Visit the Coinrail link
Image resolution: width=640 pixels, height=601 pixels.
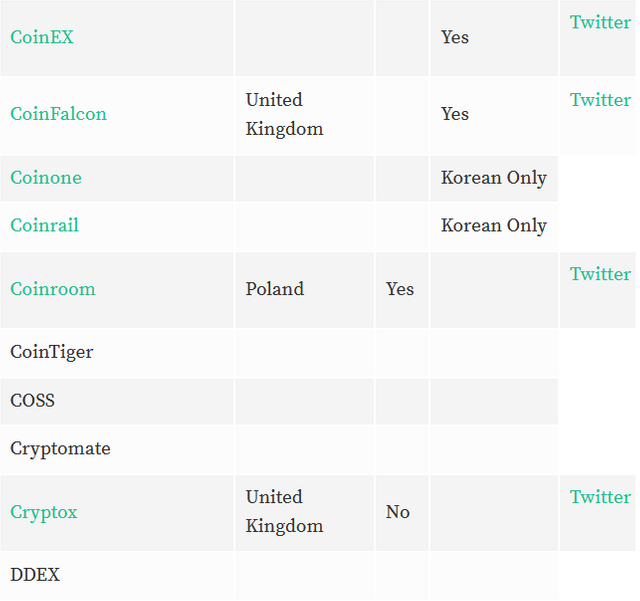(x=44, y=225)
